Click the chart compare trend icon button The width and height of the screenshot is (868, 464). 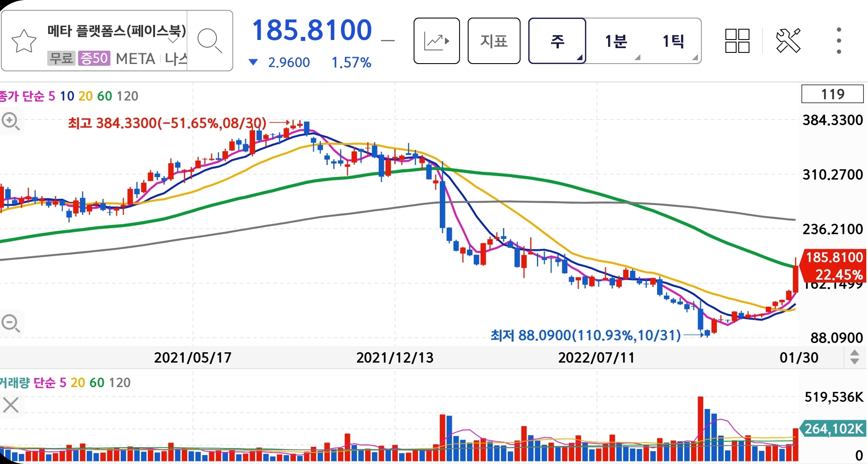click(436, 41)
